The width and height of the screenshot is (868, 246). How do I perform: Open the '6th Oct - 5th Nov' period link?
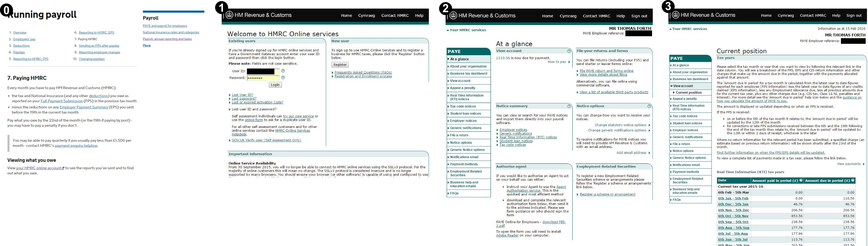[733, 216]
